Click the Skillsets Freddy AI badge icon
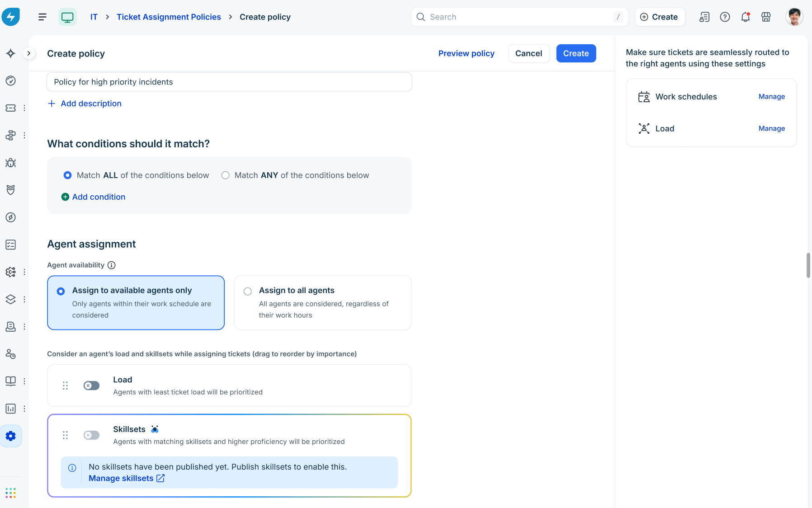The width and height of the screenshot is (812, 508). point(155,429)
